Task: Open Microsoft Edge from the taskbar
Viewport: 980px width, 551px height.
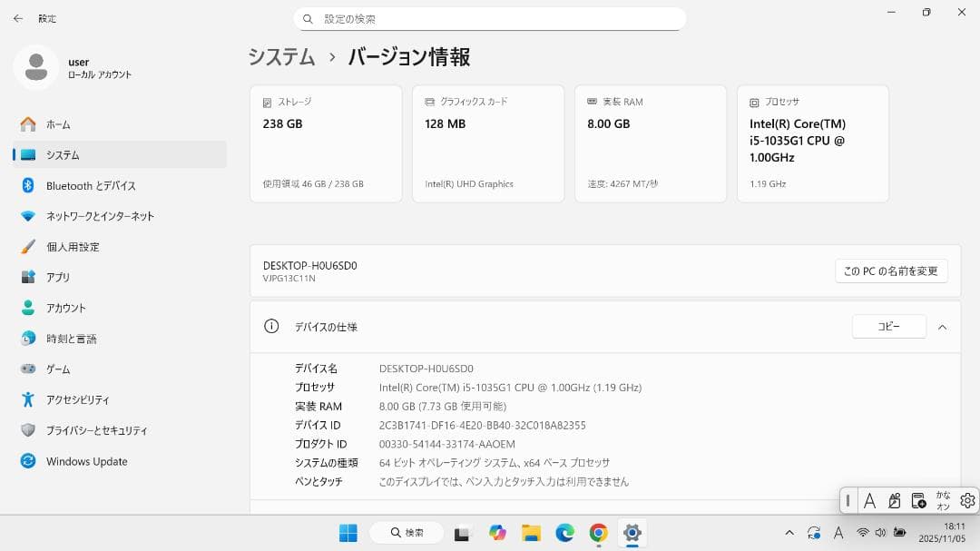Action: point(564,534)
